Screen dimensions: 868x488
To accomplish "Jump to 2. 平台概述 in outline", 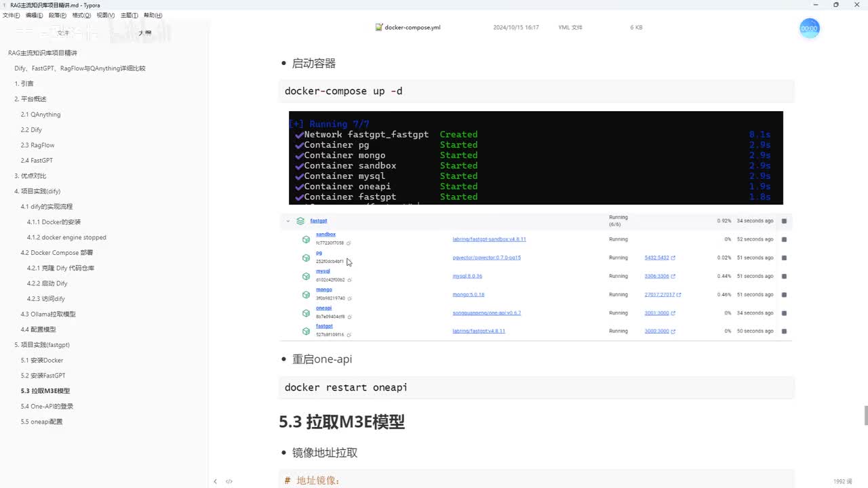I will [31, 99].
